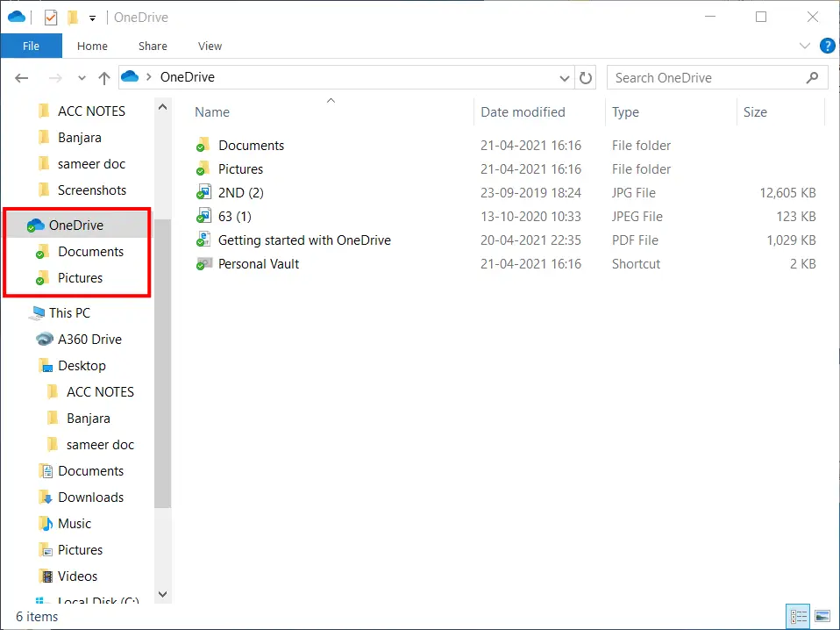Switch to the Share ribbon tab

(x=153, y=47)
